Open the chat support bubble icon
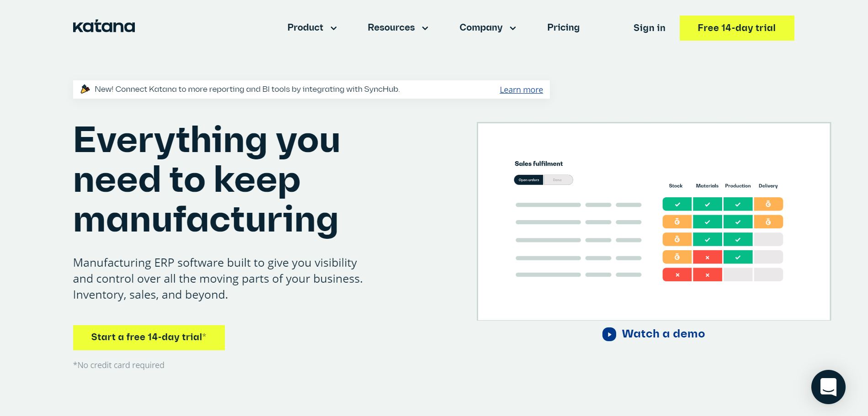The width and height of the screenshot is (868, 416). (x=829, y=387)
